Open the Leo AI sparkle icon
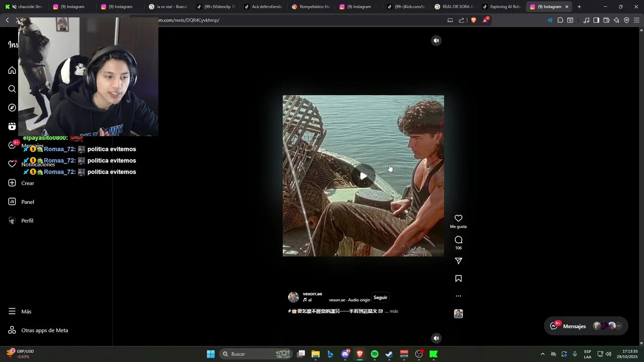Viewport: 644px width, 362px height. [616, 20]
